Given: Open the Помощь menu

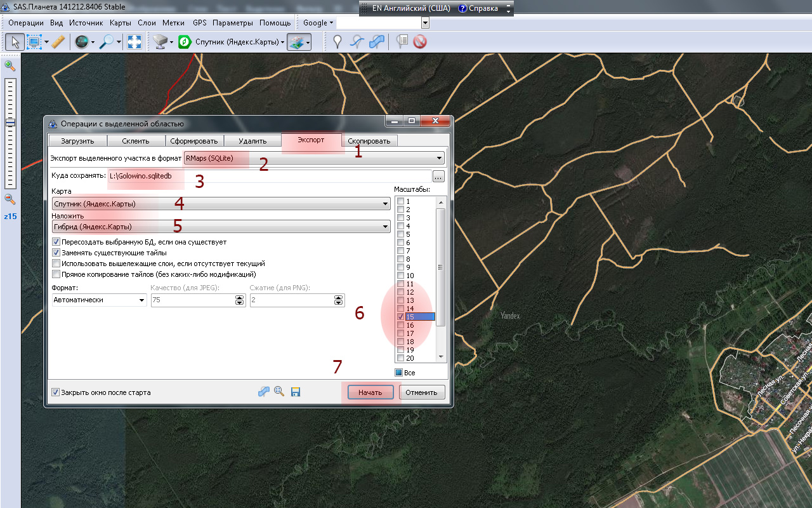Looking at the screenshot, I should (x=275, y=23).
